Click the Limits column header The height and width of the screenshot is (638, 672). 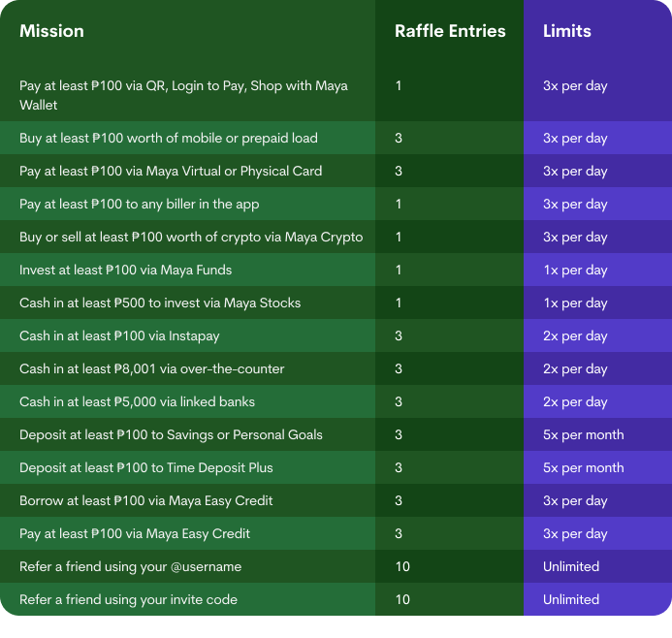pos(567,31)
